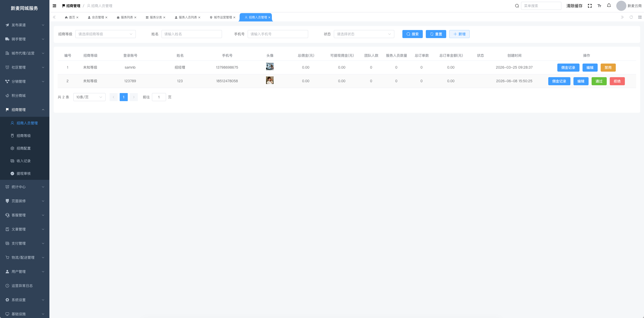This screenshot has height=318, width=644.
Task: Open the notification bell
Action: (x=609, y=6)
